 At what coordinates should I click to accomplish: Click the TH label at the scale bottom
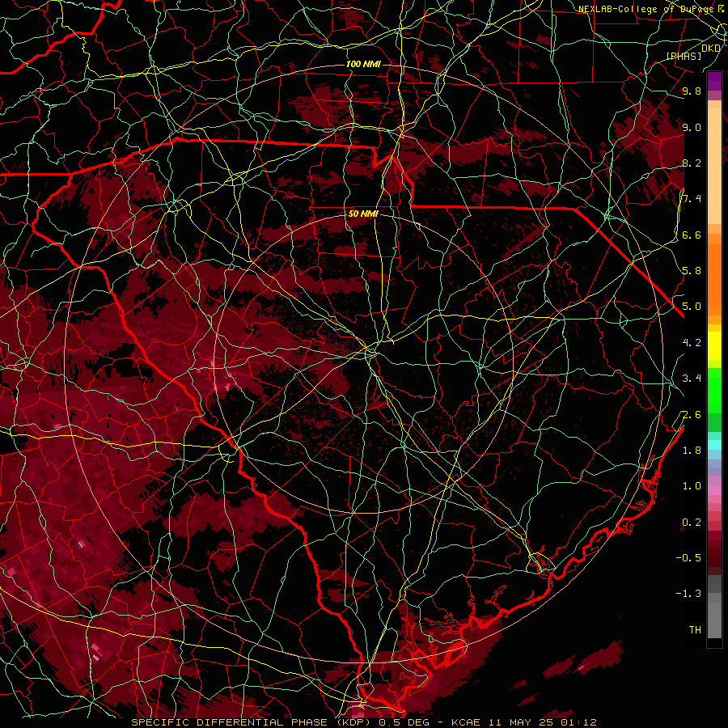tap(695, 630)
